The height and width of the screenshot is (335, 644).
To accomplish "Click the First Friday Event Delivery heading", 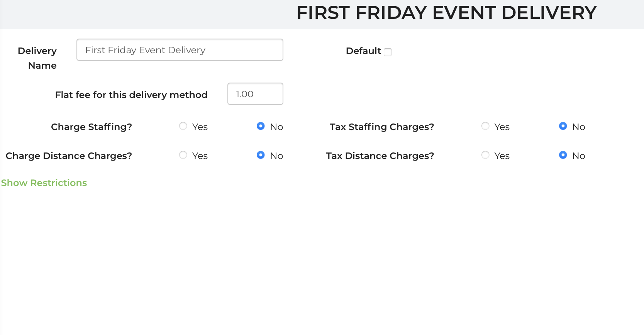I will 446,13.
